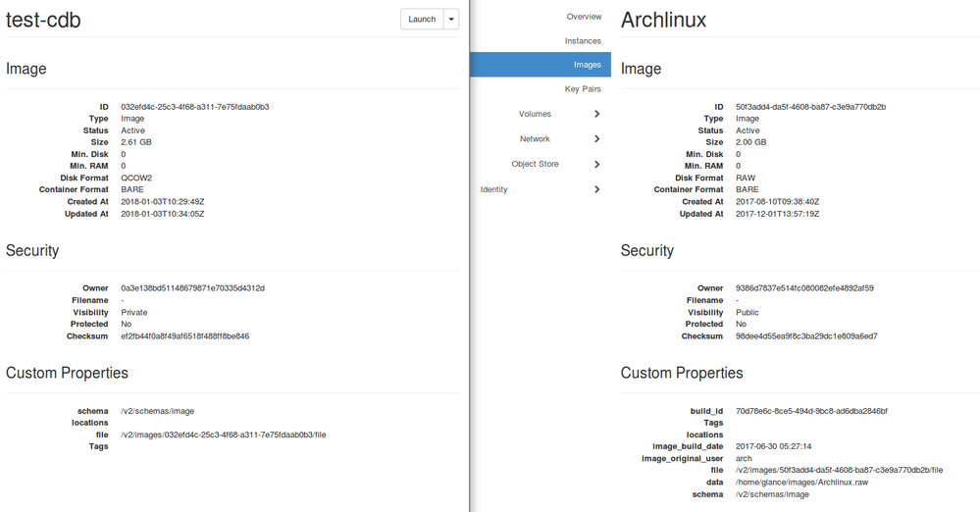Click the QCOW2 disk format value

(x=136, y=179)
